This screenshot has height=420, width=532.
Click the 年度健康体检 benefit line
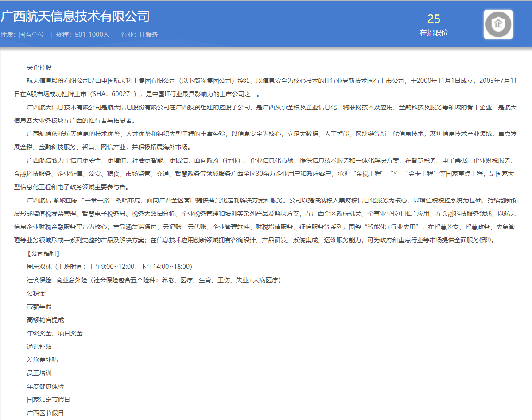pyautogui.click(x=46, y=386)
